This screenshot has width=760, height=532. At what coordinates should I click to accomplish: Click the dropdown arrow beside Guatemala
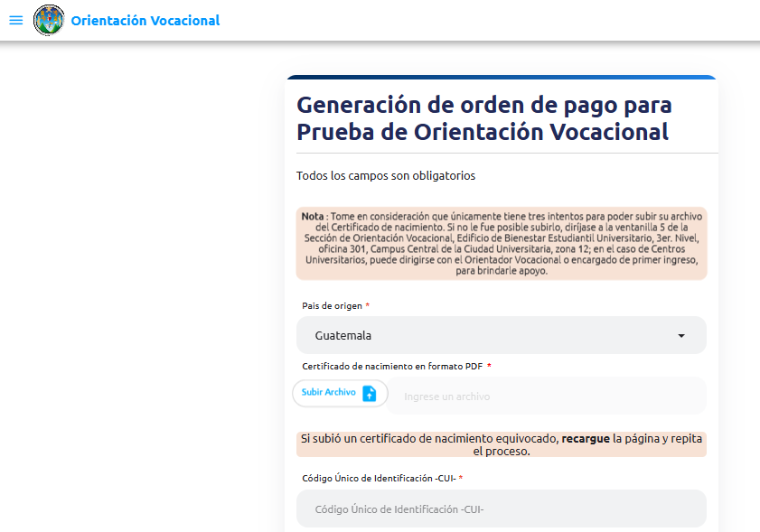click(x=680, y=336)
